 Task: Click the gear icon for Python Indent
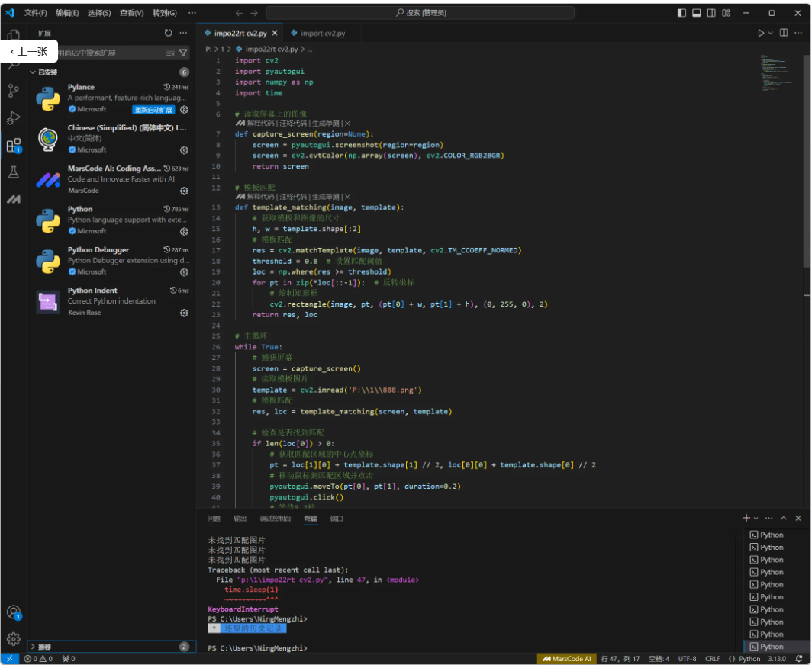tap(184, 313)
